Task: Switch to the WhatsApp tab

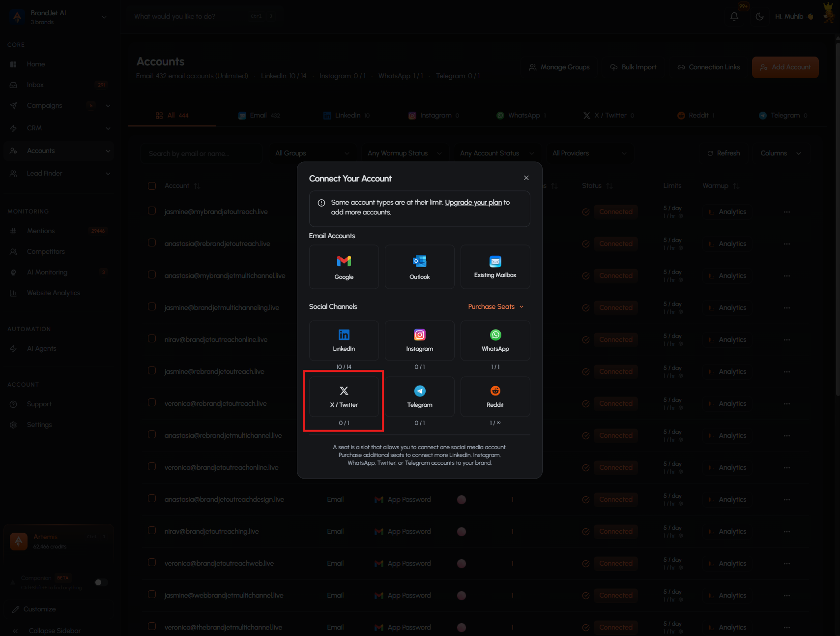Action: (x=521, y=115)
